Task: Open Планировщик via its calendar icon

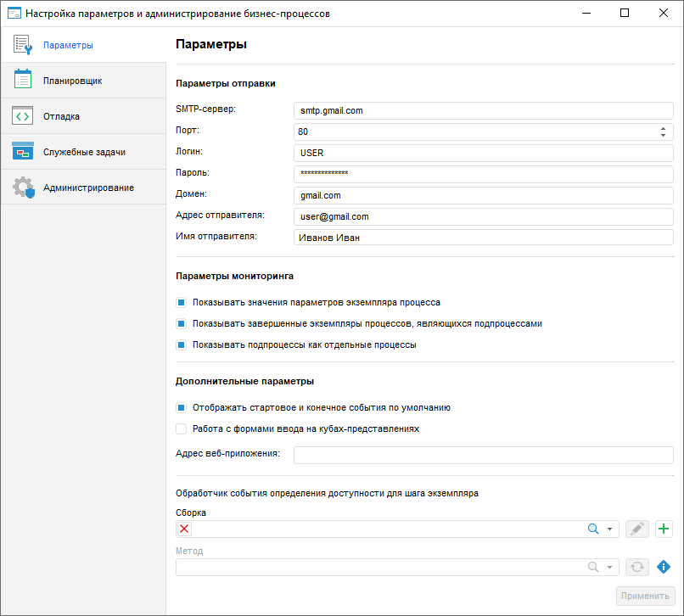Action: click(x=23, y=81)
